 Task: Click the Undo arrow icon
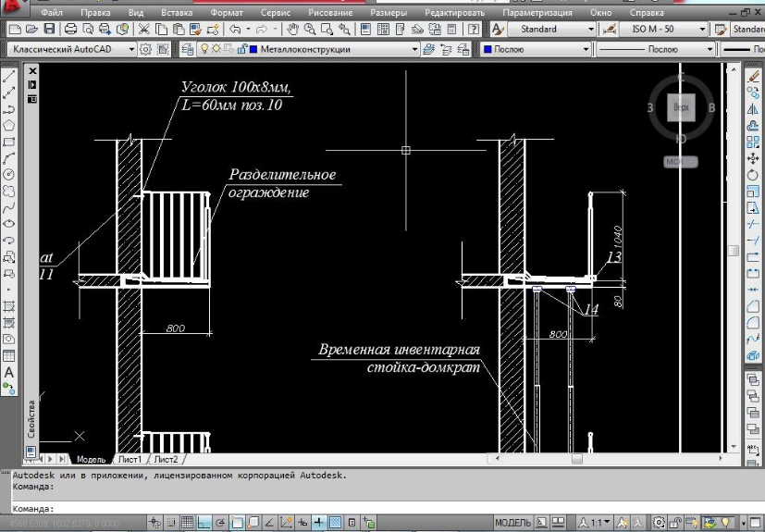[235, 30]
